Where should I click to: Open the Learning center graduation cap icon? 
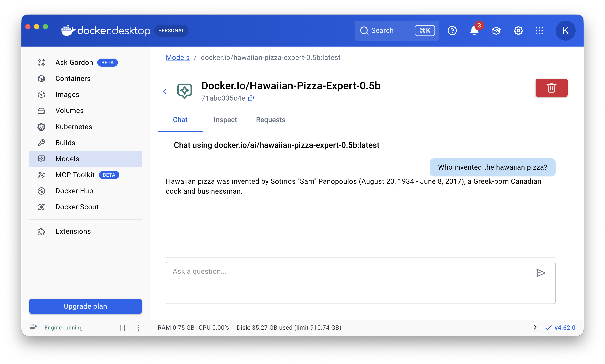(496, 31)
